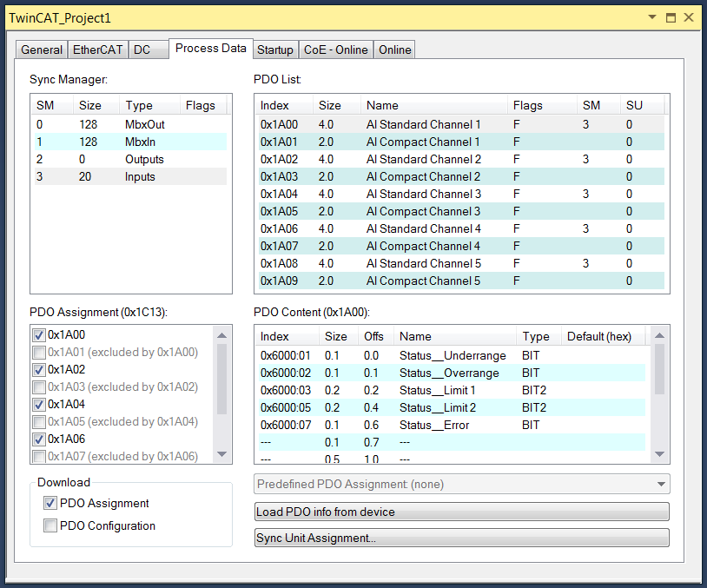Viewport: 707px width, 588px height.
Task: Select Sync Manager row Inputs
Action: click(130, 177)
